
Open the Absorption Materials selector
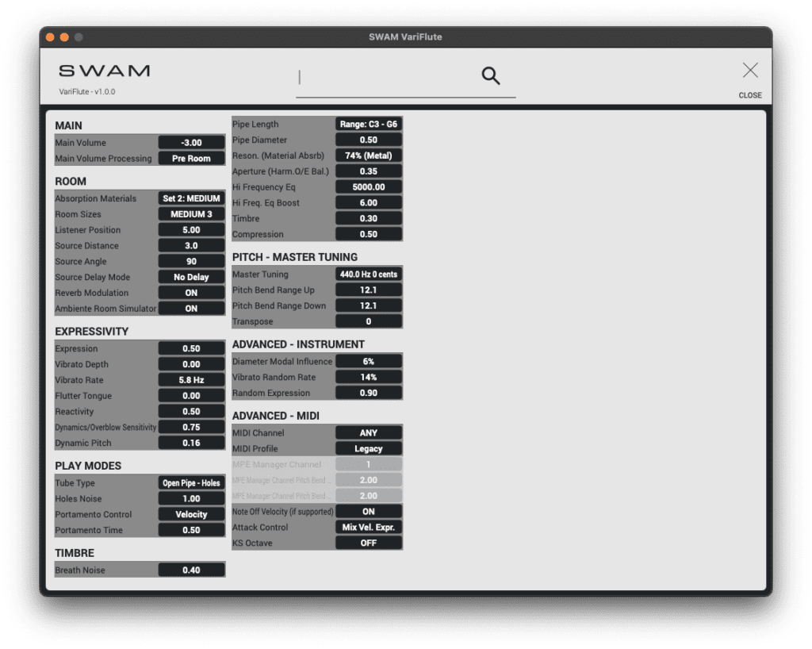[x=191, y=198]
